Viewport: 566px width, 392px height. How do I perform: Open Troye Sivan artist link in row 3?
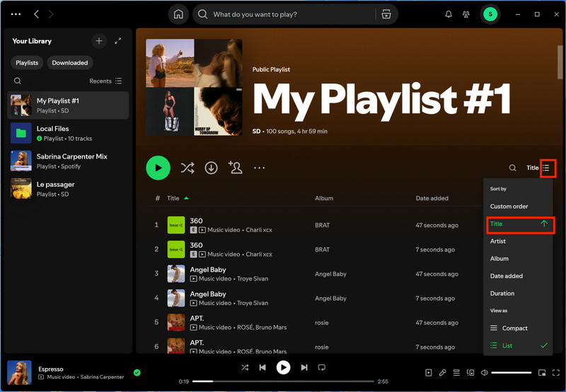click(x=253, y=279)
